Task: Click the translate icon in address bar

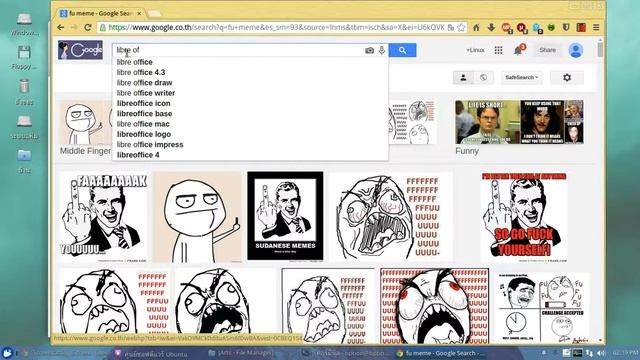Action: click(x=451, y=27)
